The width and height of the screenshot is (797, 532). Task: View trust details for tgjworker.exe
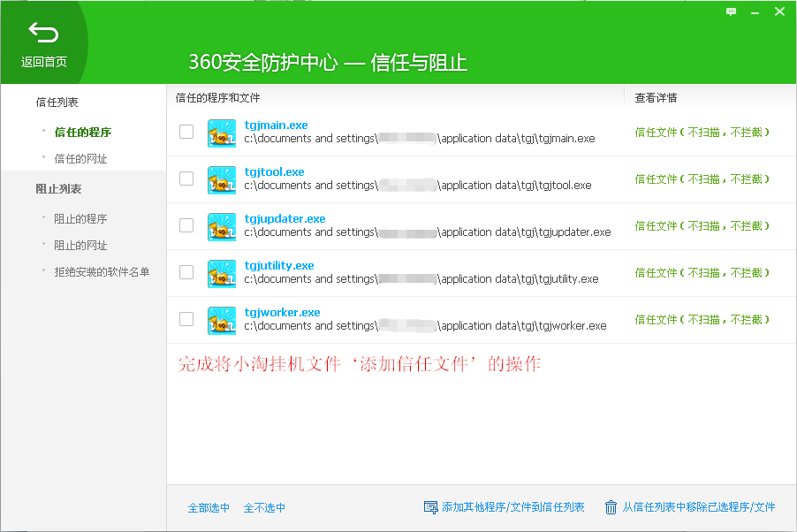702,319
